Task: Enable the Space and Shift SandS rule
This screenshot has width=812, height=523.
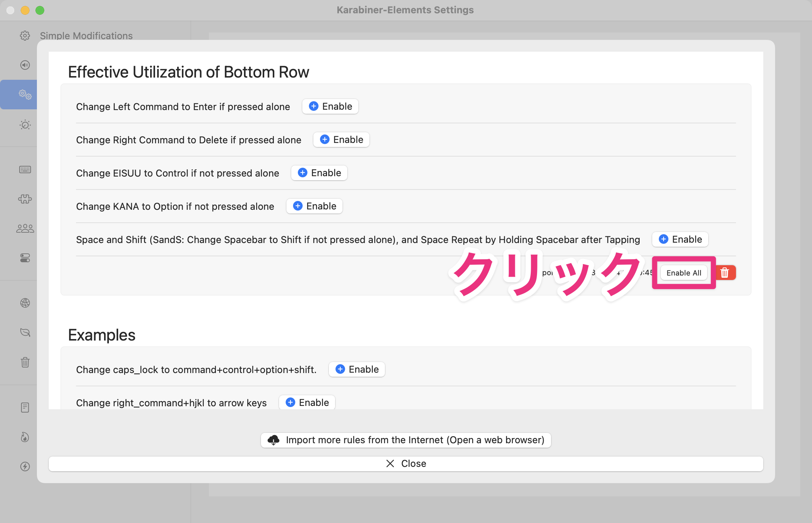Action: (680, 239)
